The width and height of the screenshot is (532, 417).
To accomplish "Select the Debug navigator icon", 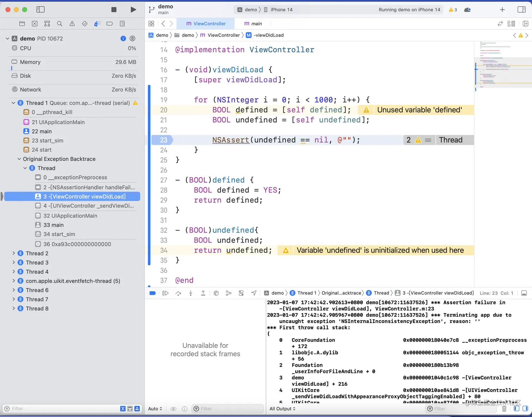I will coord(97,24).
